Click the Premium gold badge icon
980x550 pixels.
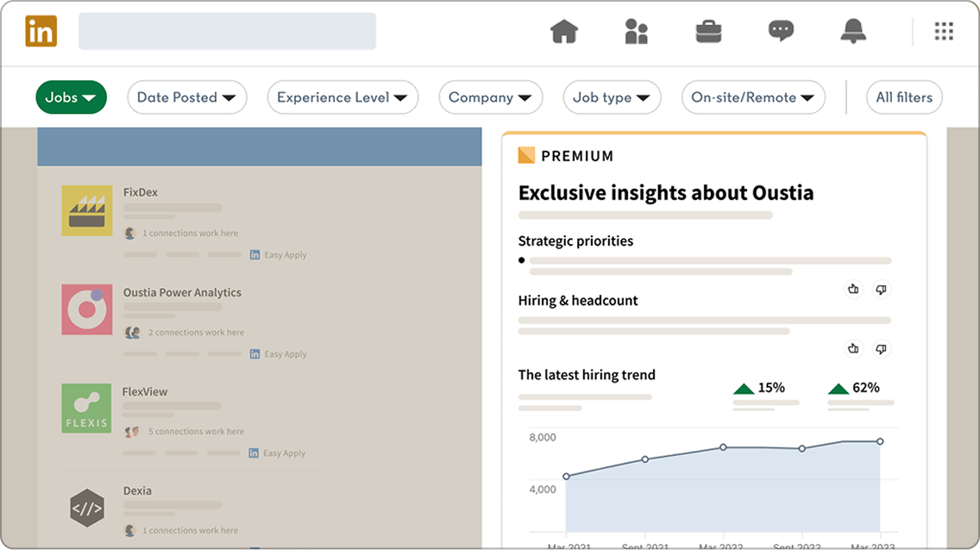526,155
